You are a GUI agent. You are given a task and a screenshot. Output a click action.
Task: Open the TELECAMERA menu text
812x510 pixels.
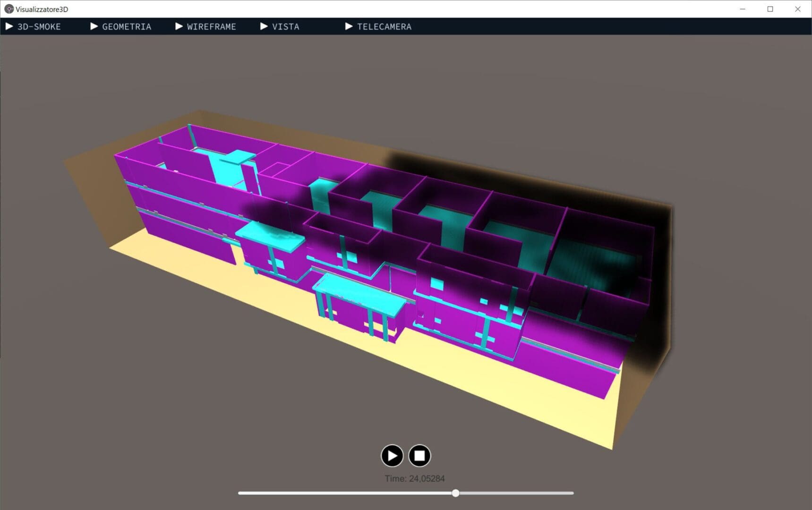pyautogui.click(x=384, y=27)
